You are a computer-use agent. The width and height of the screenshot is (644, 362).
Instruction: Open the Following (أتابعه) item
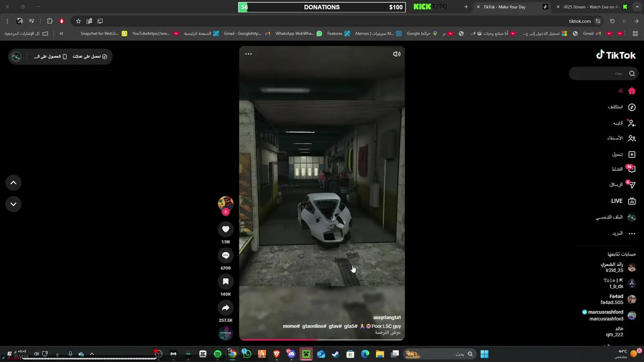tap(624, 123)
